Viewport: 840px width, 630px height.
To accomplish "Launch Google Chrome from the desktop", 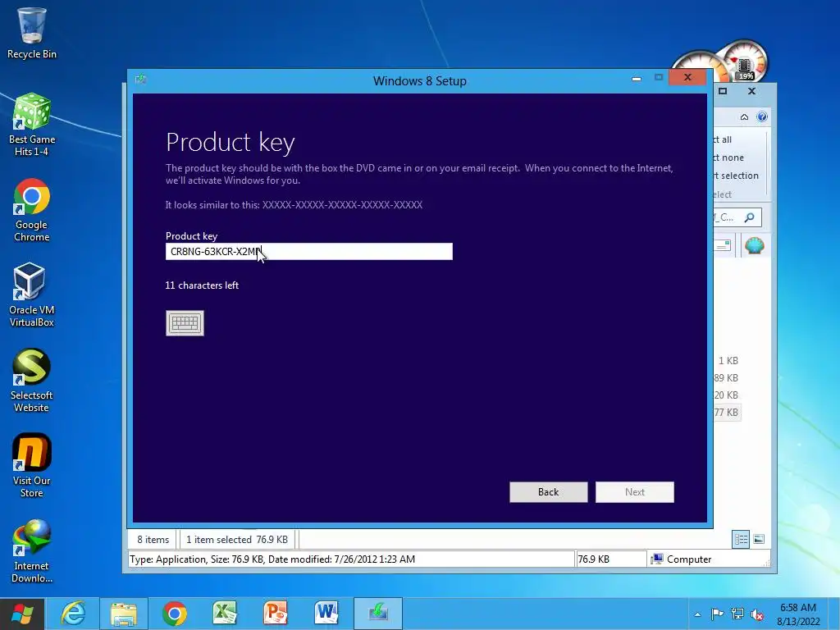I will pyautogui.click(x=32, y=210).
